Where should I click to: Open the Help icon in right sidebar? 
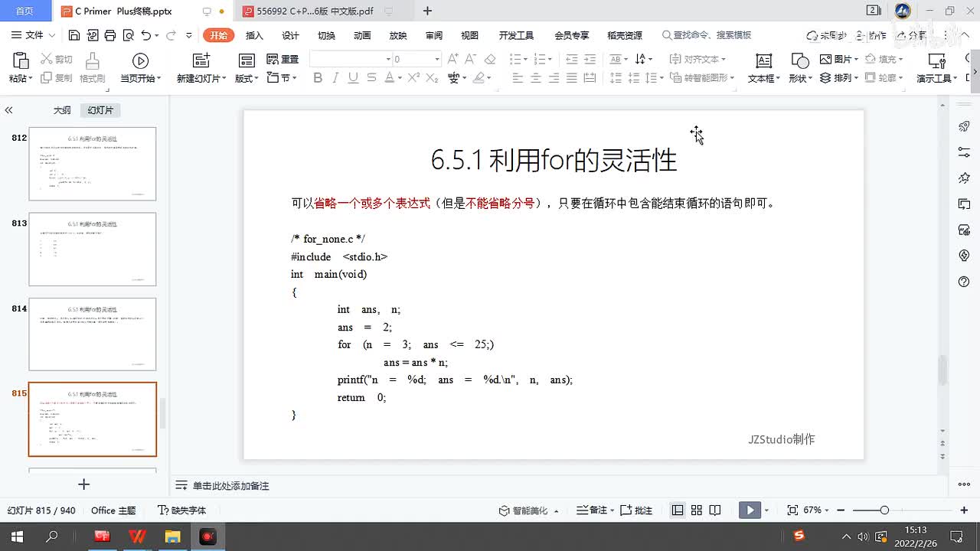964,282
